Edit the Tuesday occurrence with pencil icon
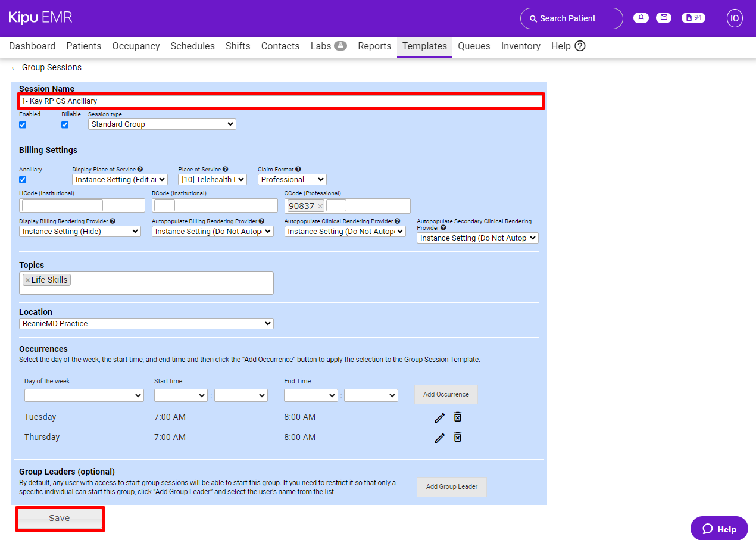 point(439,417)
